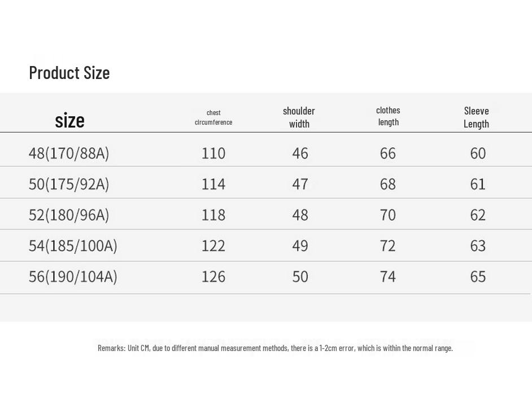Viewport: 532px width, 399px height.
Task: Select shoulder width value 47
Action: click(300, 184)
